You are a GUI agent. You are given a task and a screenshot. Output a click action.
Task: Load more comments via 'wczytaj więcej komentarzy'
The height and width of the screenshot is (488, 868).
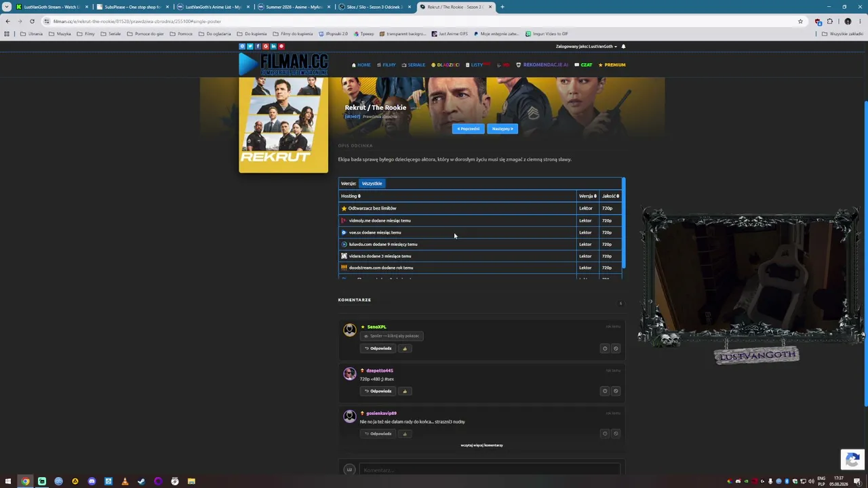(x=481, y=445)
